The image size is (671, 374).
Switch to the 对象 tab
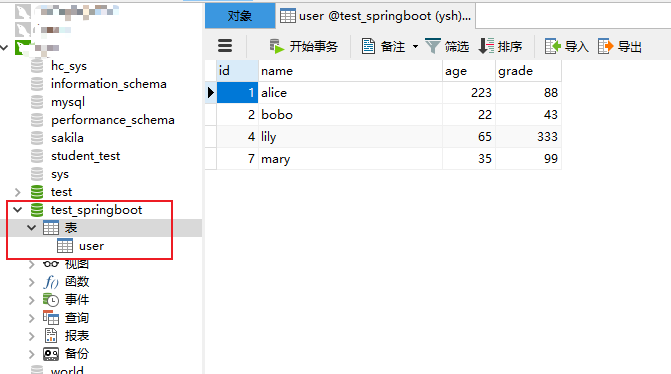(240, 16)
